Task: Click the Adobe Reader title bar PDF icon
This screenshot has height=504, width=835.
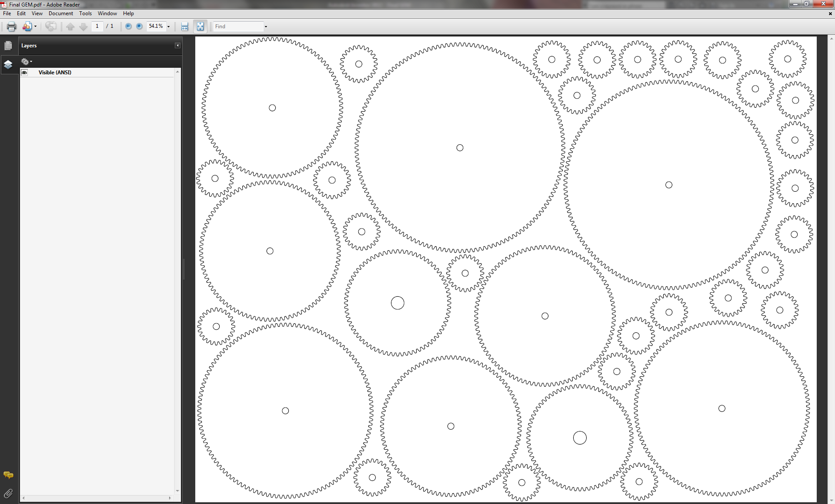Action: coord(4,4)
